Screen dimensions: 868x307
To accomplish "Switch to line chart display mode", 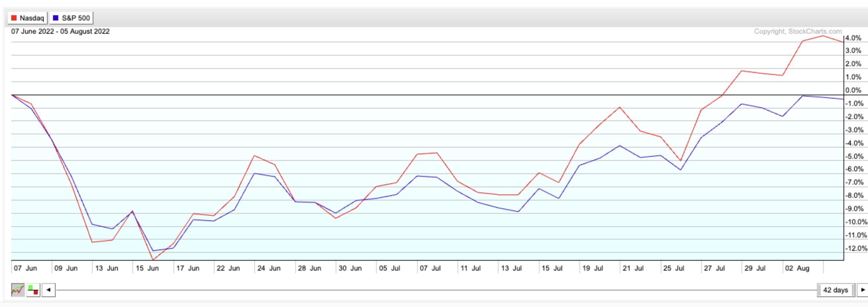I will (x=18, y=290).
